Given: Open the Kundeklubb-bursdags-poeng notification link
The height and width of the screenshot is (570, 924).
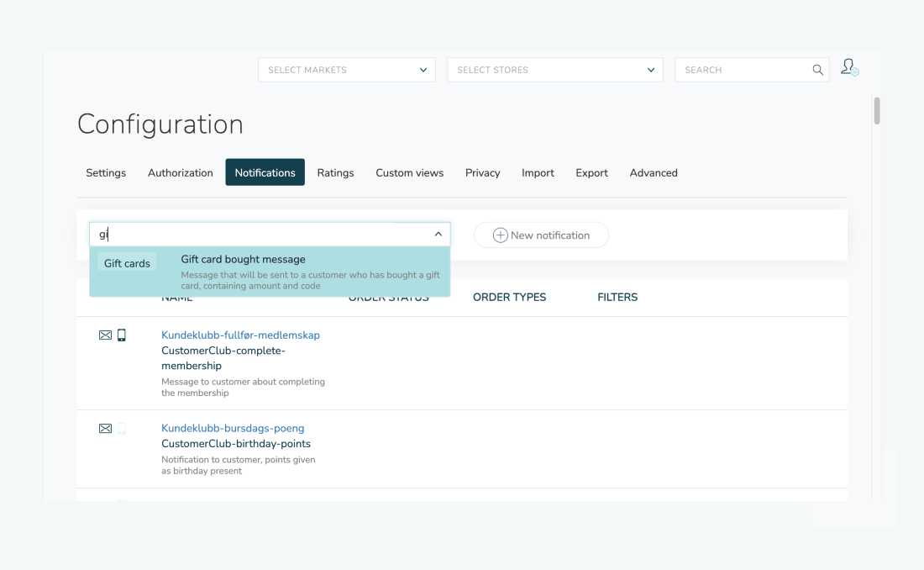Looking at the screenshot, I should point(233,429).
